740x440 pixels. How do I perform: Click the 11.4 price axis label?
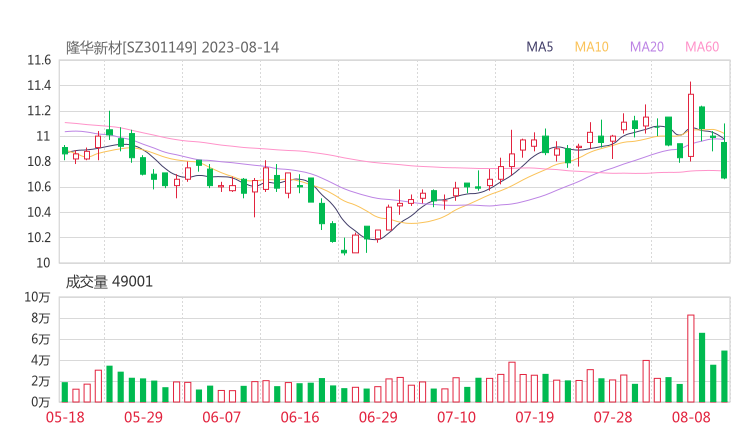[39, 85]
